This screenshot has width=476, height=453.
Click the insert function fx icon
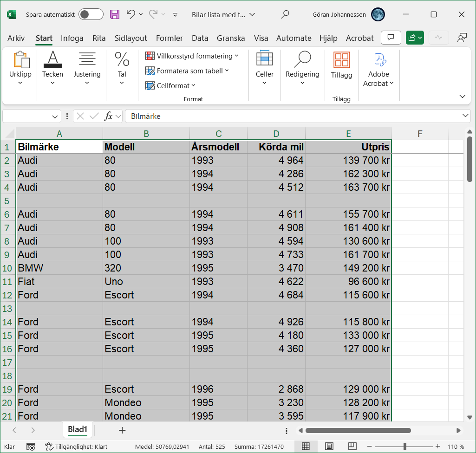108,116
